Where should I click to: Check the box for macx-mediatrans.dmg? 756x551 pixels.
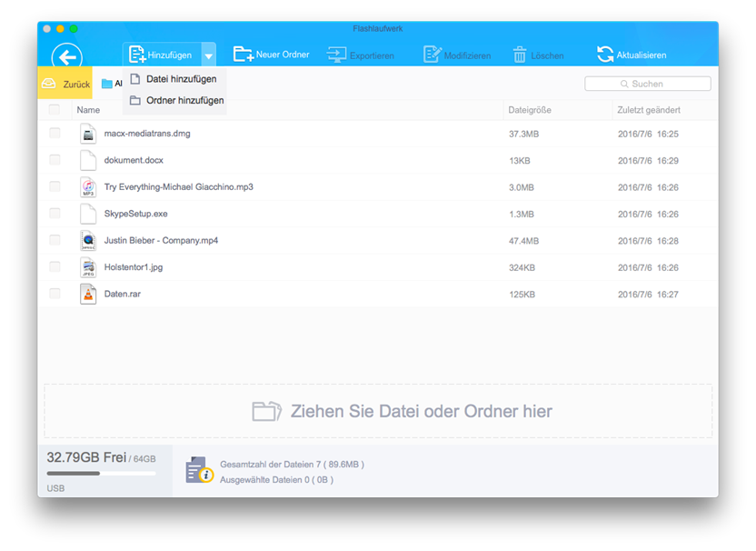pyautogui.click(x=55, y=133)
